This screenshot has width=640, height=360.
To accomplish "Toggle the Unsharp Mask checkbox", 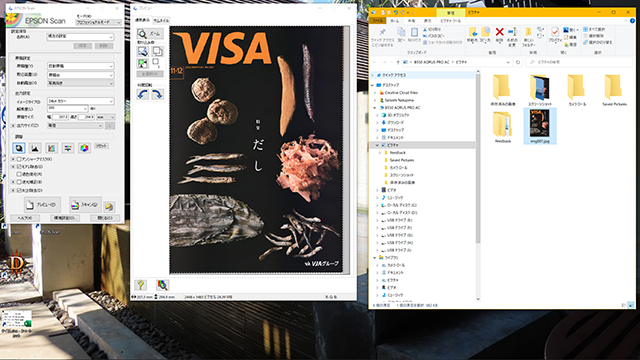I will pyautogui.click(x=19, y=159).
